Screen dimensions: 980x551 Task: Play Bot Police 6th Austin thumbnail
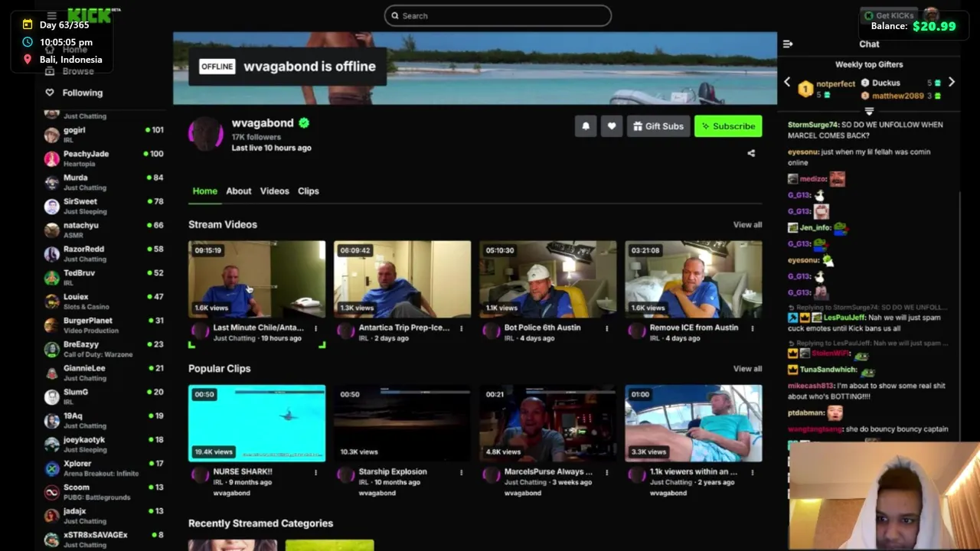click(x=548, y=279)
